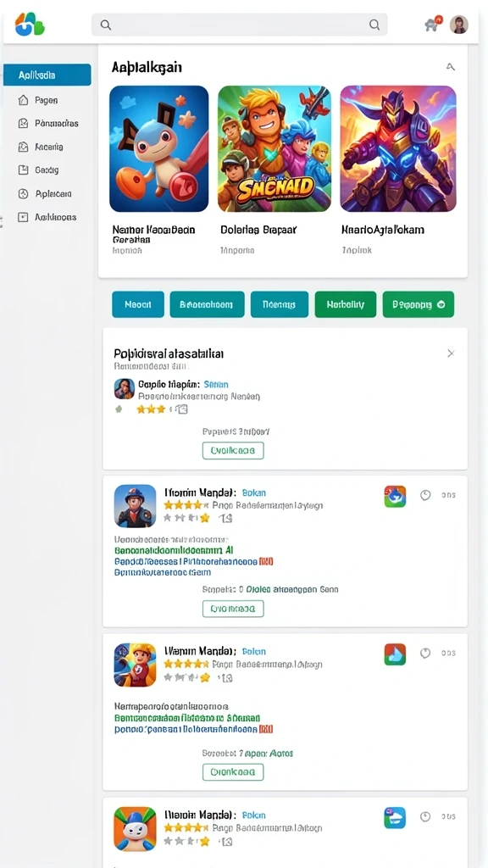Click inside the top search field
The width and height of the screenshot is (488, 868).
click(239, 25)
